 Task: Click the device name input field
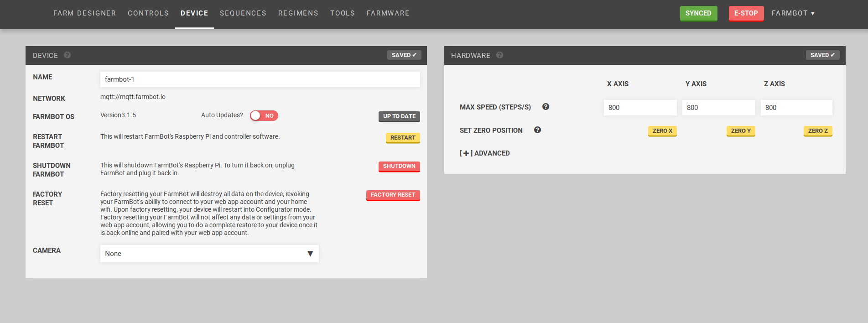click(260, 79)
